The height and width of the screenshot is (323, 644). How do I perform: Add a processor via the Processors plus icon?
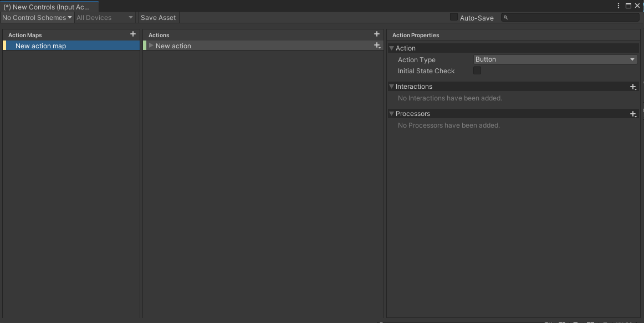tap(633, 114)
